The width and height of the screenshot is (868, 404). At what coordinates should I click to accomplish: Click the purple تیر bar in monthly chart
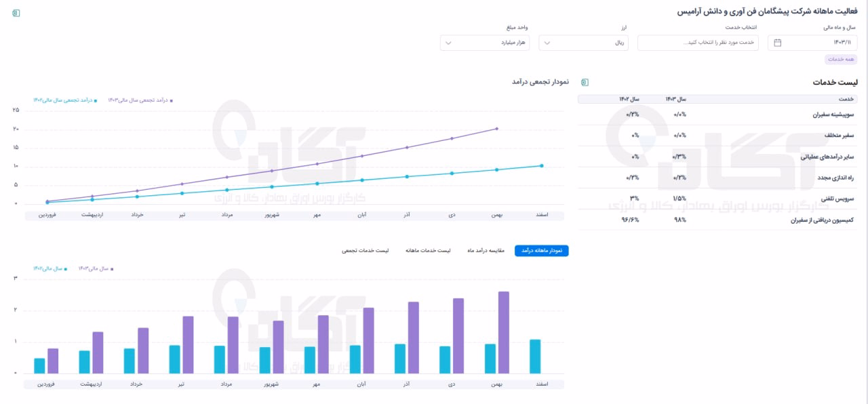click(x=188, y=345)
